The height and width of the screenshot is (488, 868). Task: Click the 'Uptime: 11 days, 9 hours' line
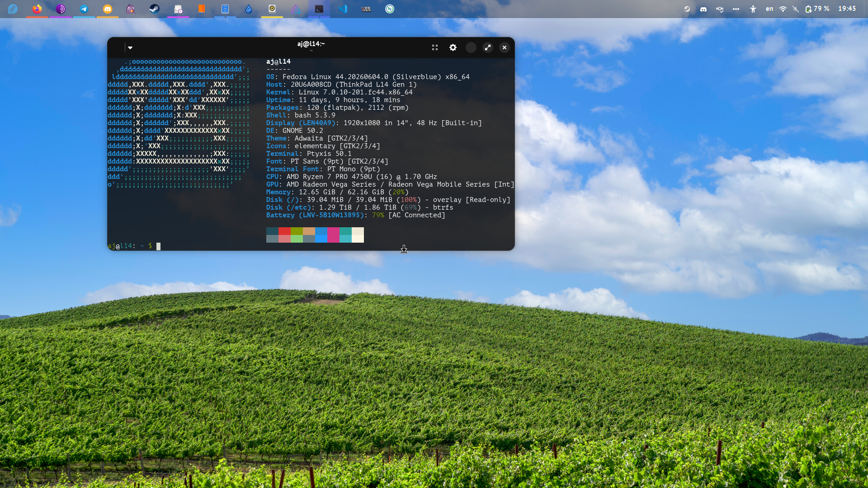[333, 100]
